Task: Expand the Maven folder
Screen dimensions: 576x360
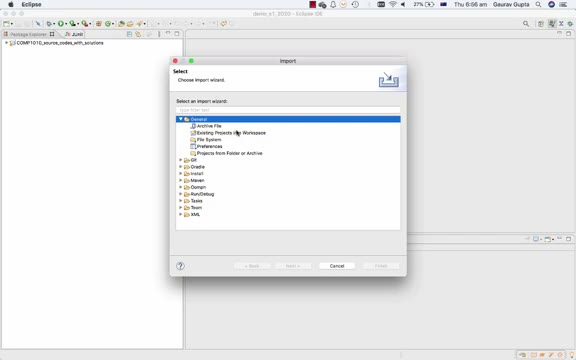Action: coord(181,180)
